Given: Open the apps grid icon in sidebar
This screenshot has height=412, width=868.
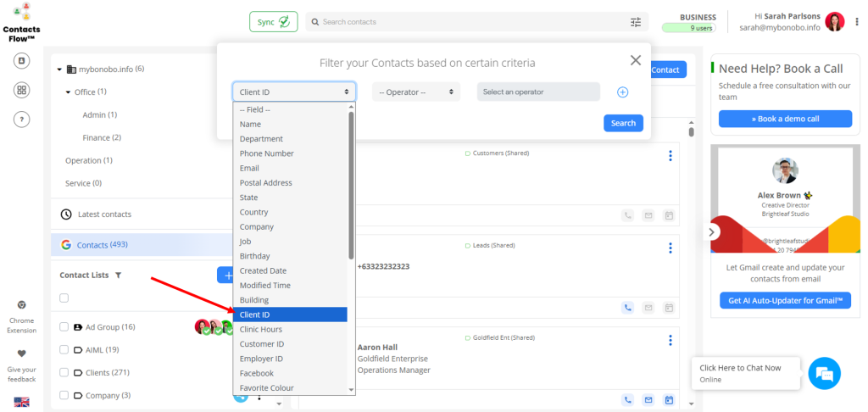Looking at the screenshot, I should [x=22, y=90].
